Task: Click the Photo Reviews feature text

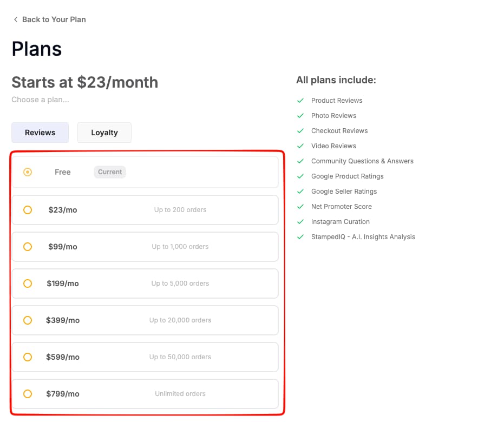Action: [x=333, y=116]
